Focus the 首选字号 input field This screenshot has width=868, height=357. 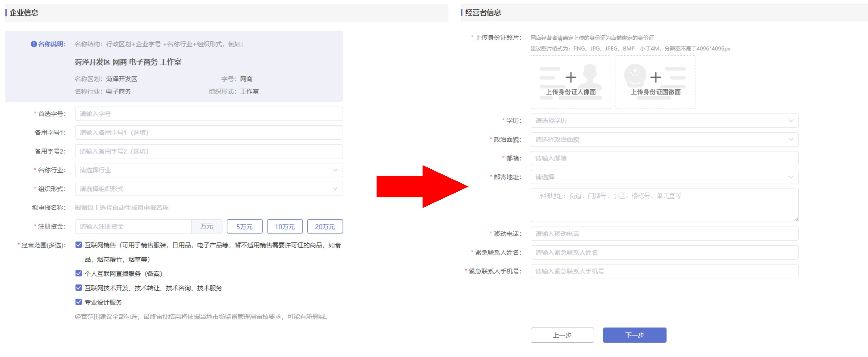pos(209,114)
